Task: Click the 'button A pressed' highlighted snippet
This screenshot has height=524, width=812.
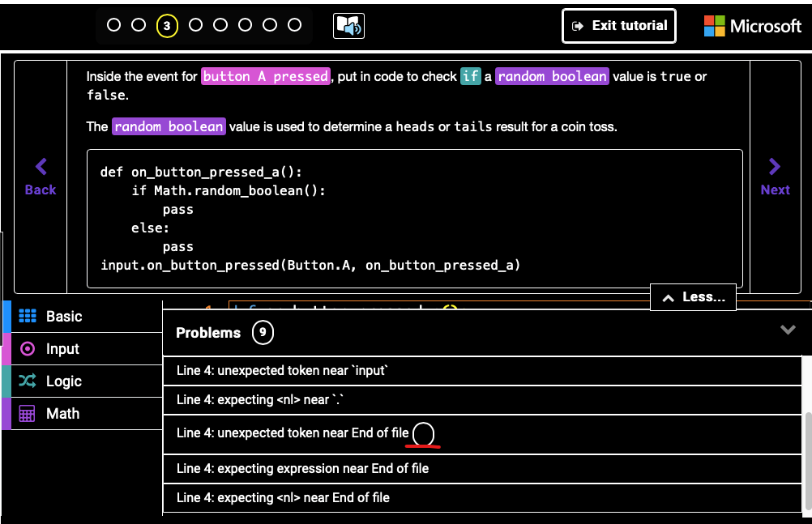Action: click(266, 77)
